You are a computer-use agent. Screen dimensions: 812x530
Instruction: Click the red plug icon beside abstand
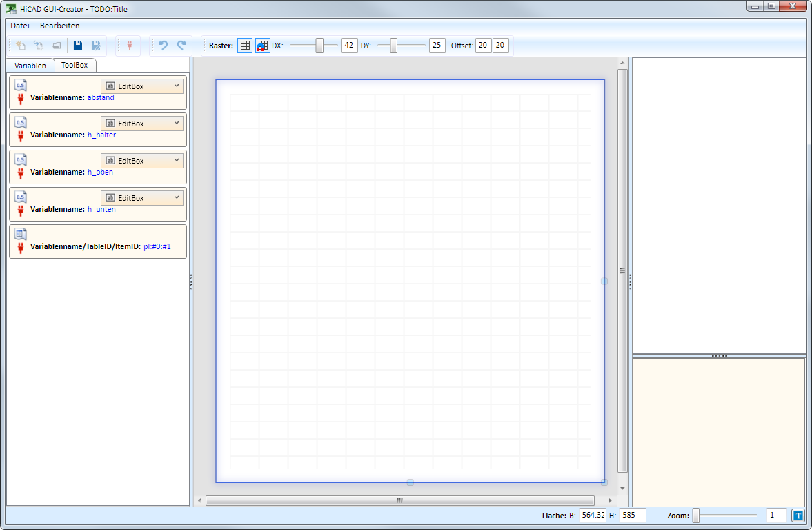[x=21, y=99]
